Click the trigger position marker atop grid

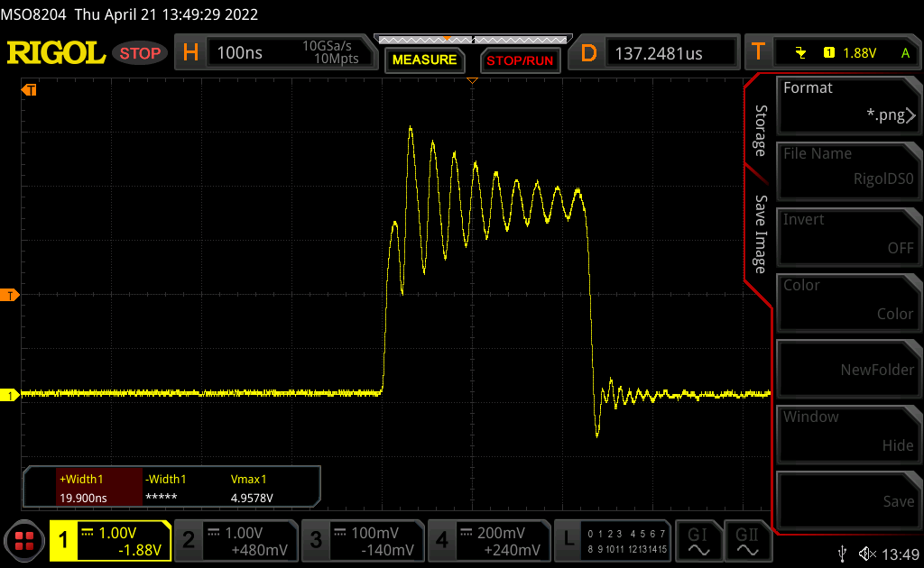tap(472, 80)
